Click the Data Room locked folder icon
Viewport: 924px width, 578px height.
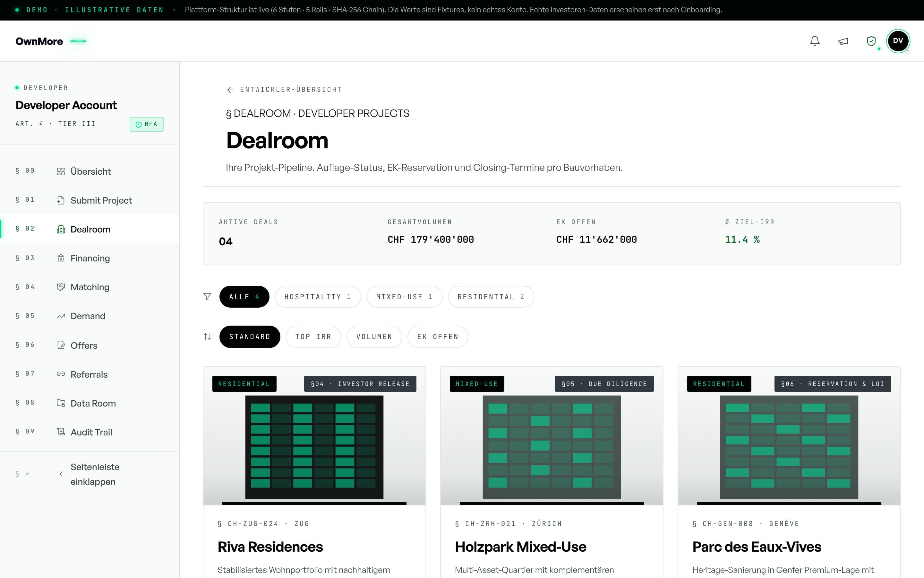click(61, 403)
